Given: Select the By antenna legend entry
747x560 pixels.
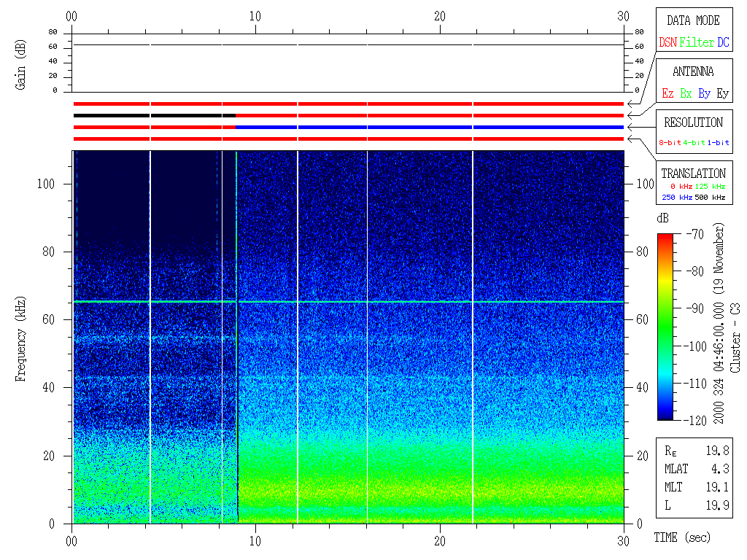Looking at the screenshot, I should coord(704,93).
